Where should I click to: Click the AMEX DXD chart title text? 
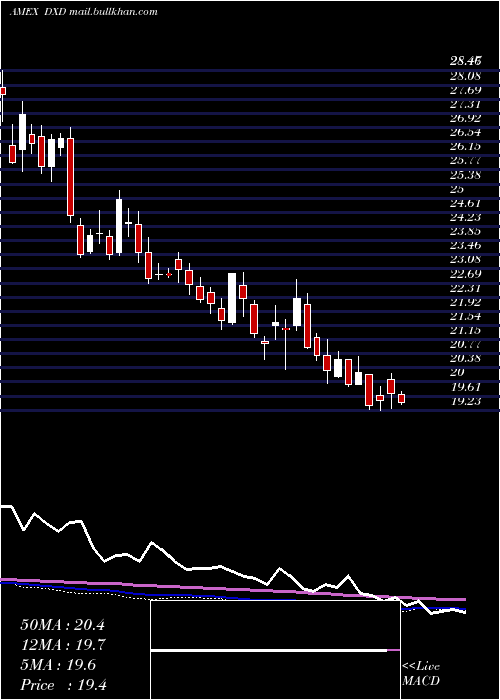[x=83, y=12]
